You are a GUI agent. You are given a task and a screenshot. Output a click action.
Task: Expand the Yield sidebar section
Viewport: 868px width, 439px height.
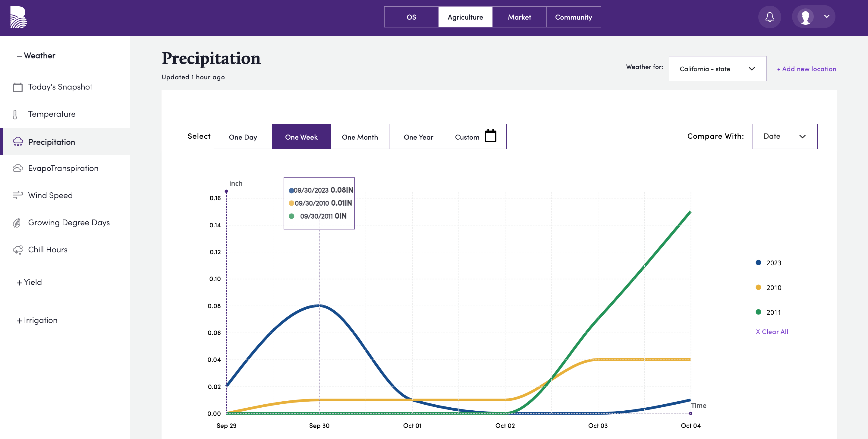click(x=29, y=282)
